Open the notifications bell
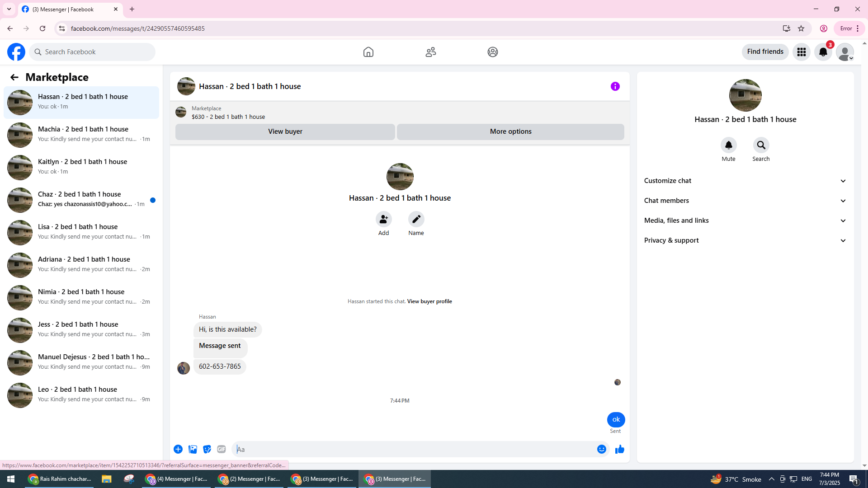 pos(823,52)
